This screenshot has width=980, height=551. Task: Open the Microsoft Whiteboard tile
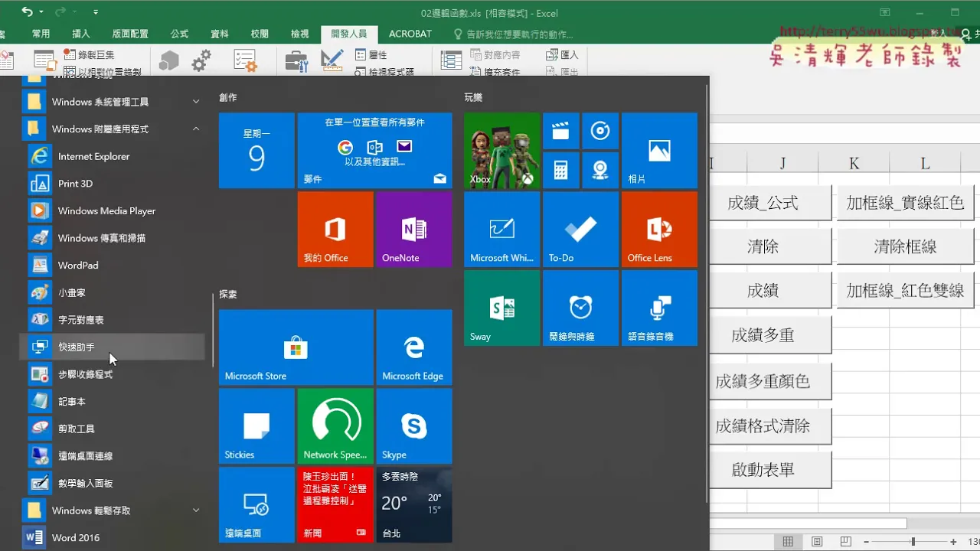[501, 230]
